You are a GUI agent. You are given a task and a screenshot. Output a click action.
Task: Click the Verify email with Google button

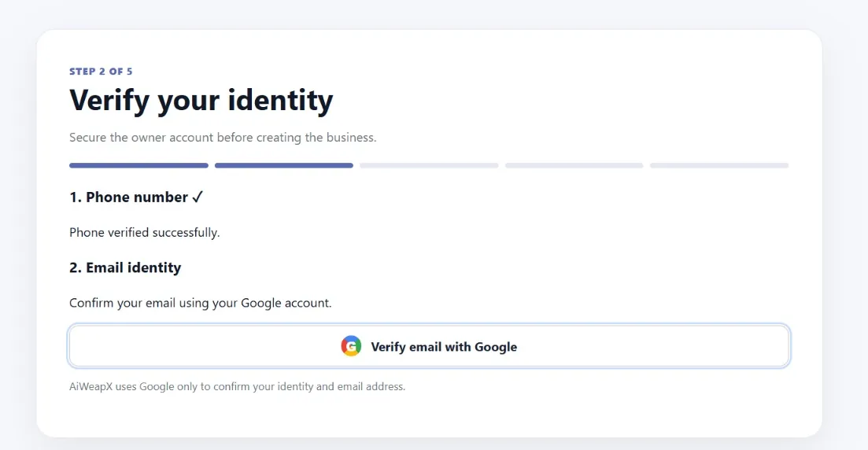pos(429,346)
